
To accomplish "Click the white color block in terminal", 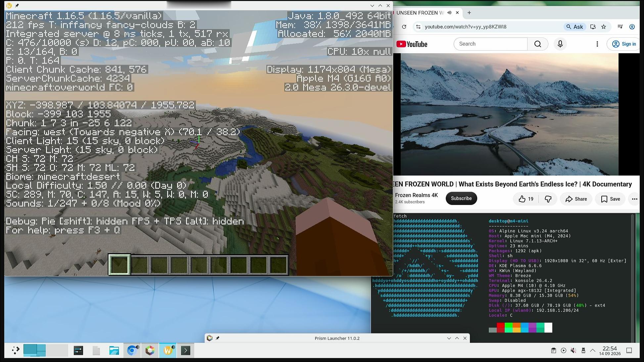I will [x=548, y=328].
